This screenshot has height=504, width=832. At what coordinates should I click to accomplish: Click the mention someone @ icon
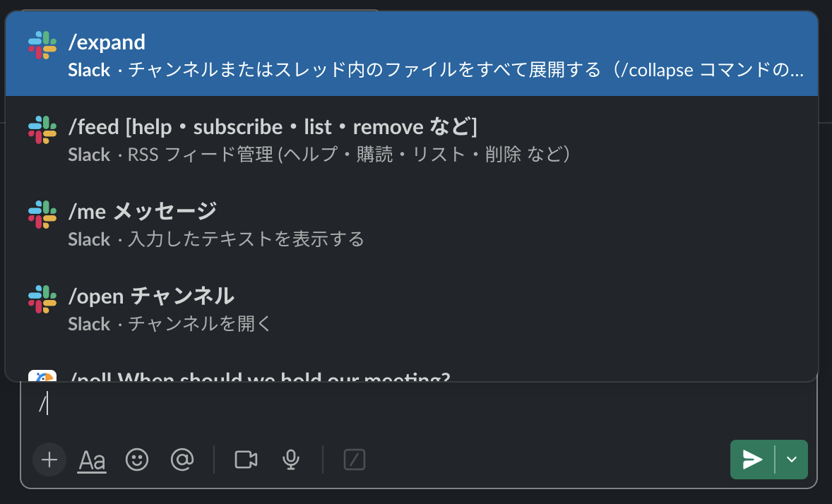click(x=182, y=460)
